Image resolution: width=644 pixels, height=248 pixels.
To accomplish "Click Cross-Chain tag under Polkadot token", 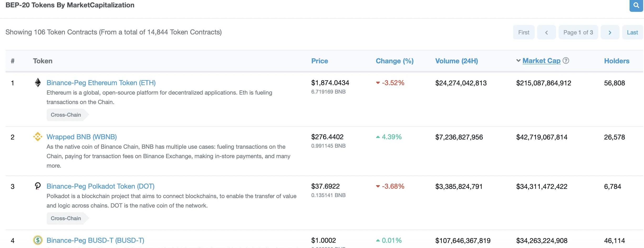I will tap(66, 218).
